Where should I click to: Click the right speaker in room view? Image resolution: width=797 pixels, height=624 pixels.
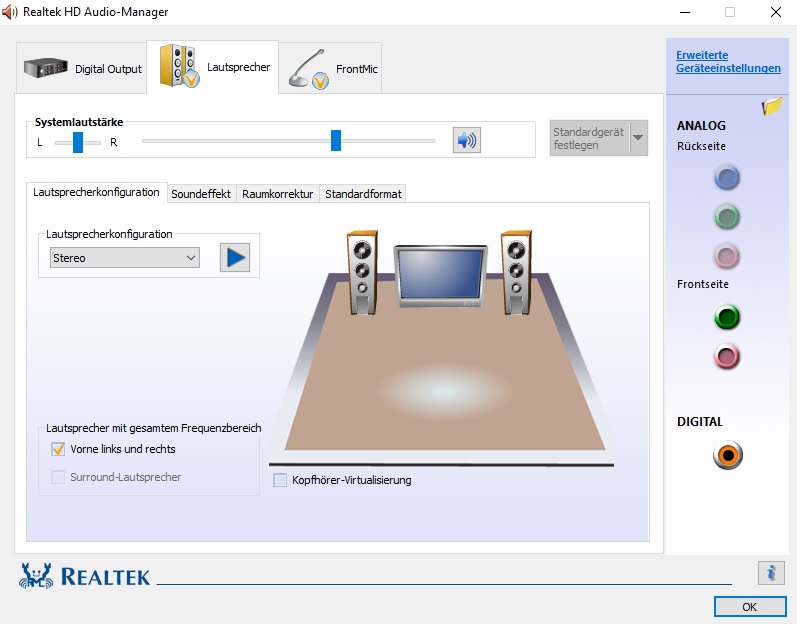(516, 273)
